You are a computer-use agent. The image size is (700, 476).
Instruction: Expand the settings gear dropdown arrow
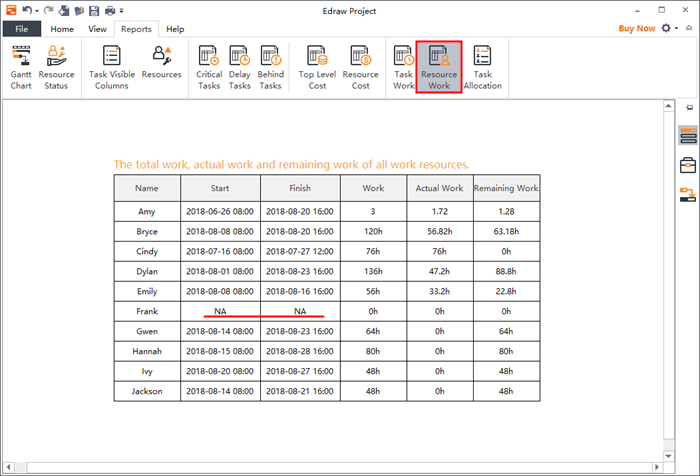click(x=676, y=28)
